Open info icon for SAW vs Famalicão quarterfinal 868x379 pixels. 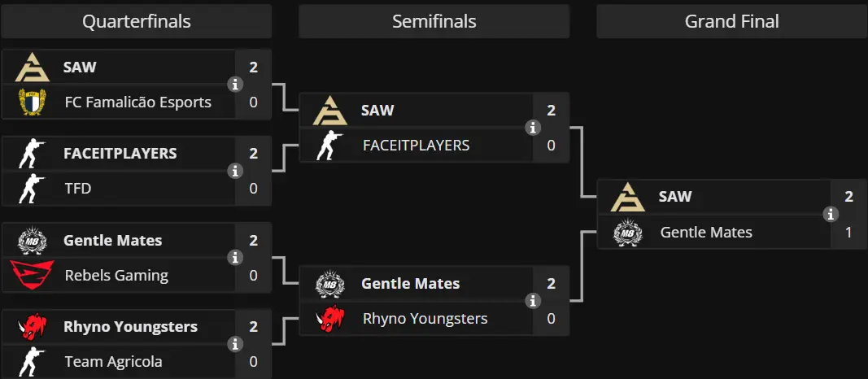235,85
